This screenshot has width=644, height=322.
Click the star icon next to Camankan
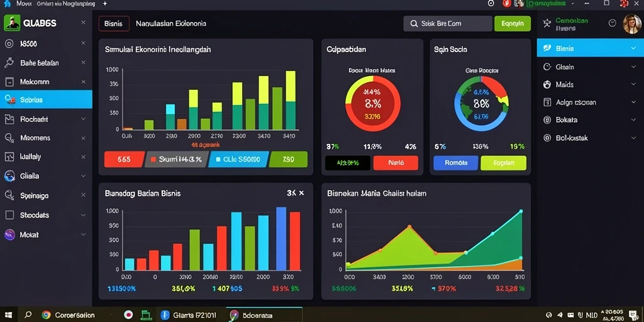click(547, 23)
